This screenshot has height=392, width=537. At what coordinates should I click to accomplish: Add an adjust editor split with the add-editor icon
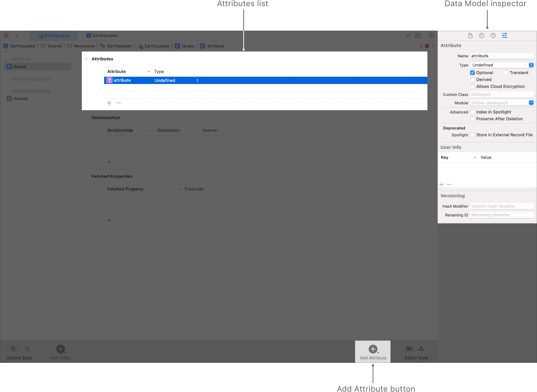click(x=431, y=35)
